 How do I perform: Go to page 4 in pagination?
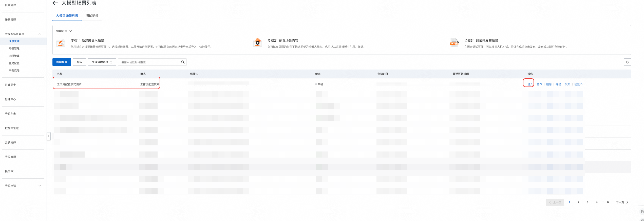click(x=597, y=202)
